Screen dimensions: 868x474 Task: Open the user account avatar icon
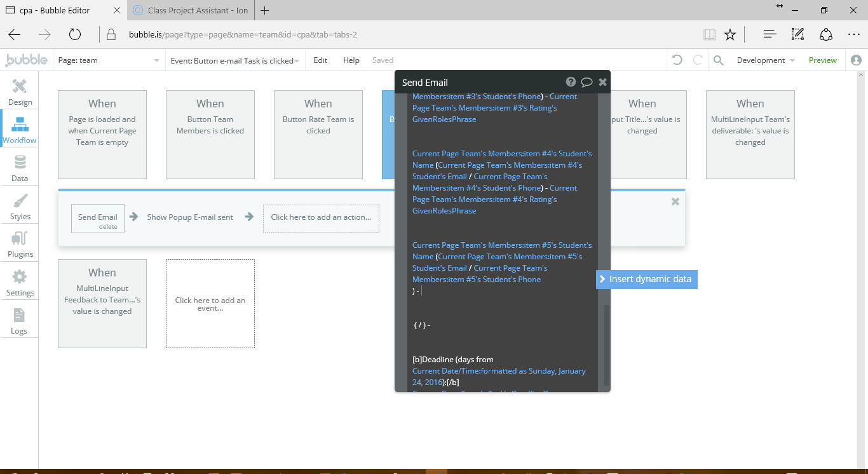856,60
